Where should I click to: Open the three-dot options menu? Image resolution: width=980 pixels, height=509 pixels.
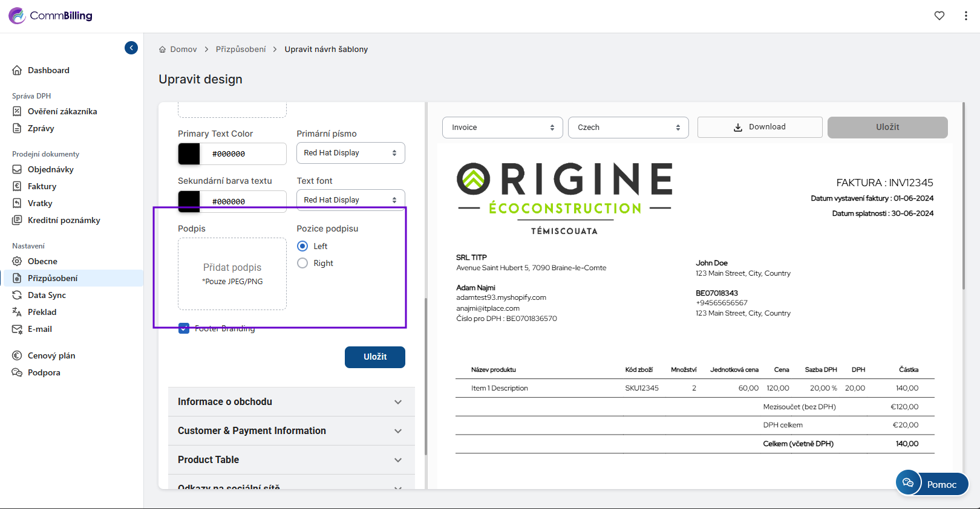(x=965, y=16)
